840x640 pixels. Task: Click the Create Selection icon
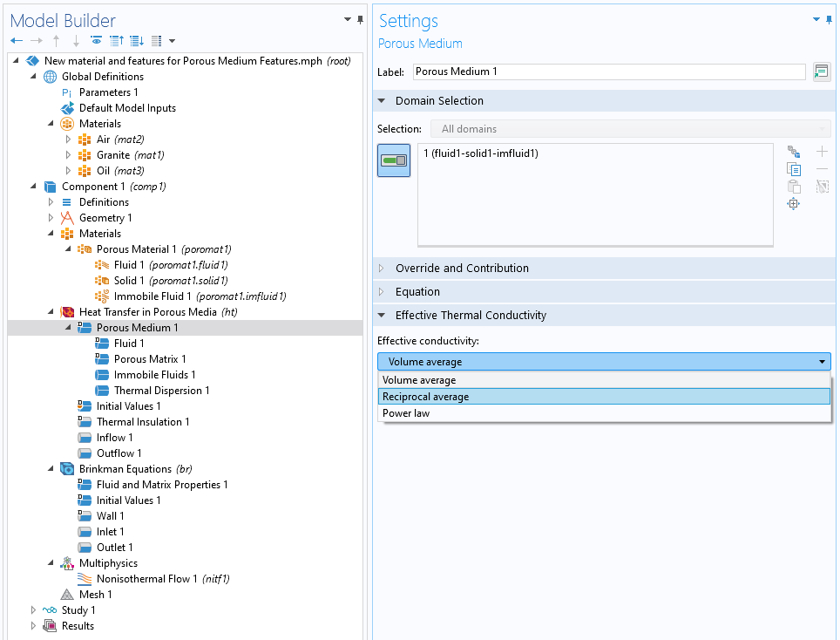pos(794,152)
